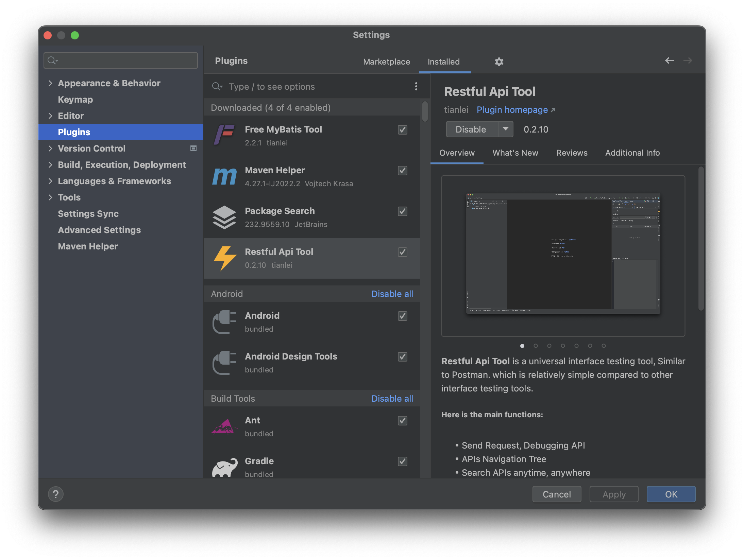Click the Free MyBatis Tool plugin icon
Image resolution: width=744 pixels, height=560 pixels.
pos(224,136)
